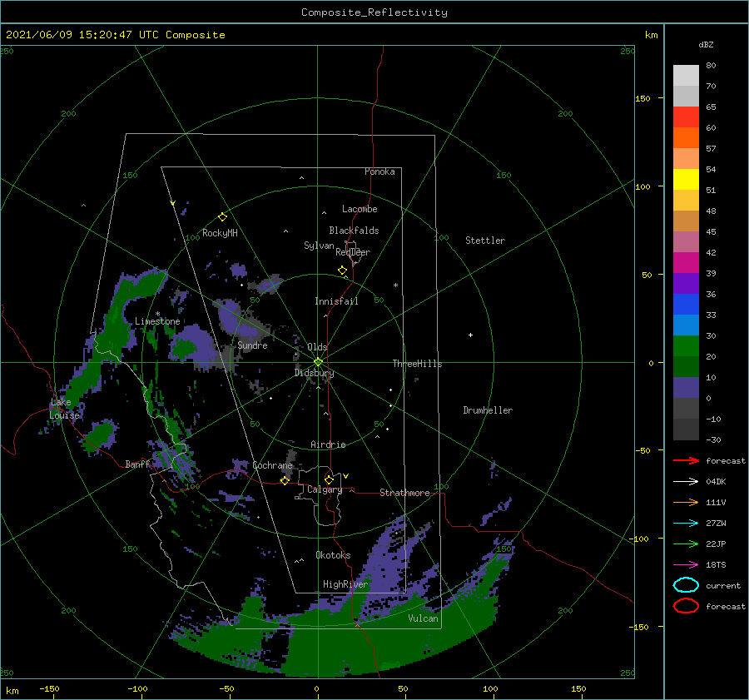Click the yellow diamond marker under Cochrane
749x700 pixels.
(x=285, y=480)
